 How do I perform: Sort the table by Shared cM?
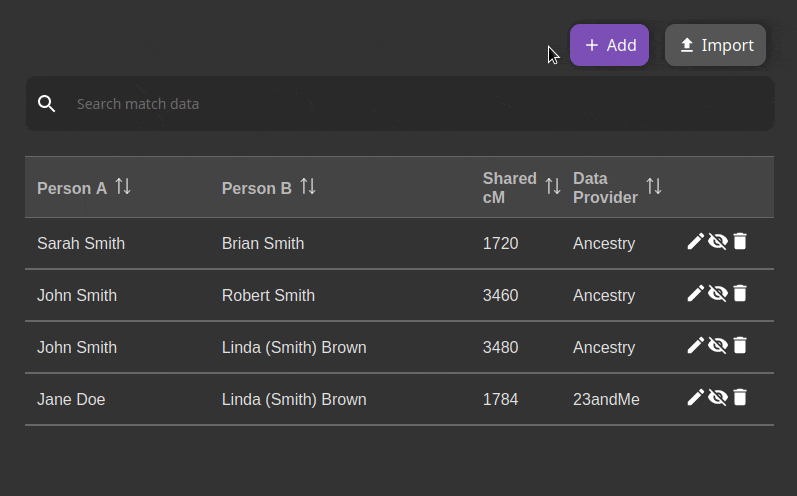[552, 187]
